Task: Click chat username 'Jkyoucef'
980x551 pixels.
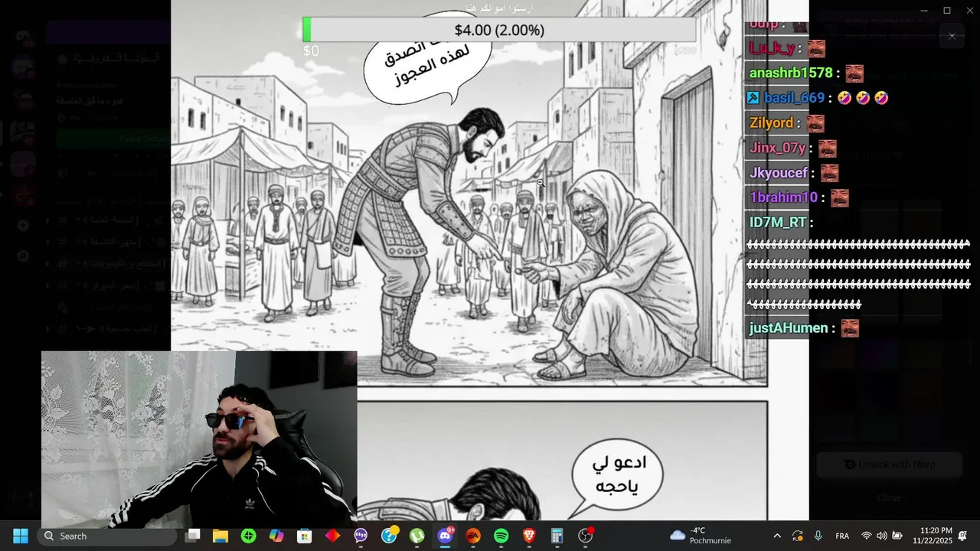Action: click(779, 173)
